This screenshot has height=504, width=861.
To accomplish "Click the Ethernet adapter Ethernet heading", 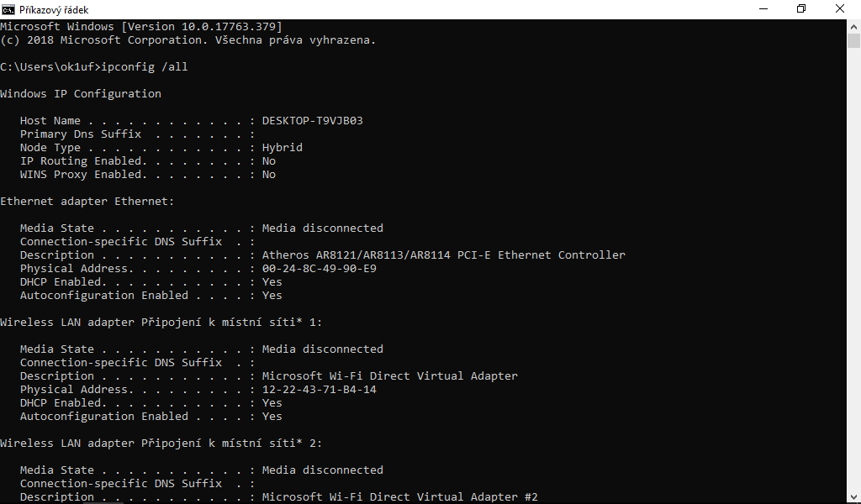I will pyautogui.click(x=87, y=201).
